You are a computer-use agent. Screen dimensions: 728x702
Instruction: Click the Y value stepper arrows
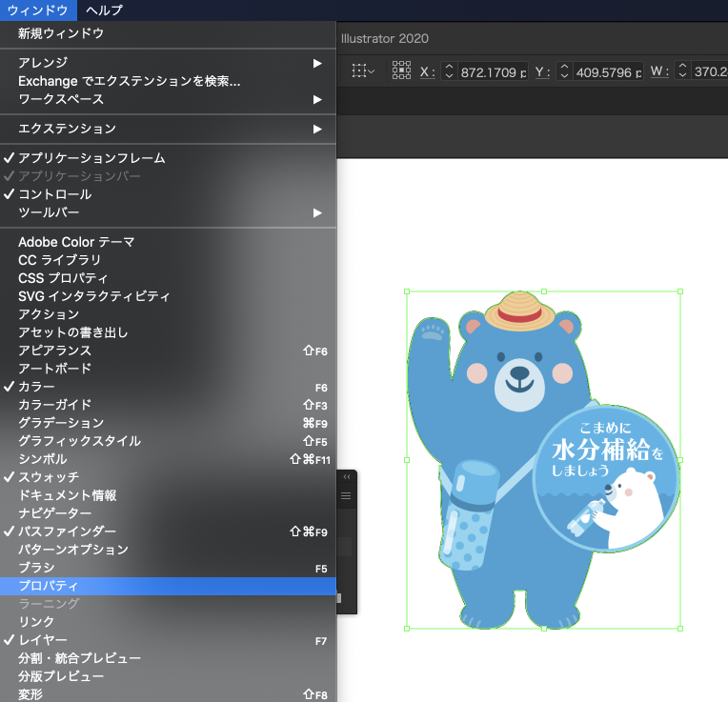click(x=564, y=71)
